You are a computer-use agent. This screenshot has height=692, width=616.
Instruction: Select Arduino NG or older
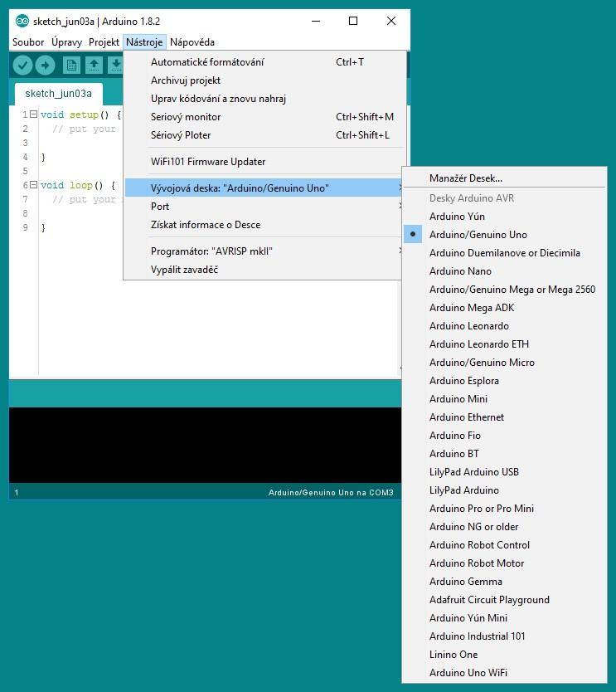pyautogui.click(x=504, y=527)
